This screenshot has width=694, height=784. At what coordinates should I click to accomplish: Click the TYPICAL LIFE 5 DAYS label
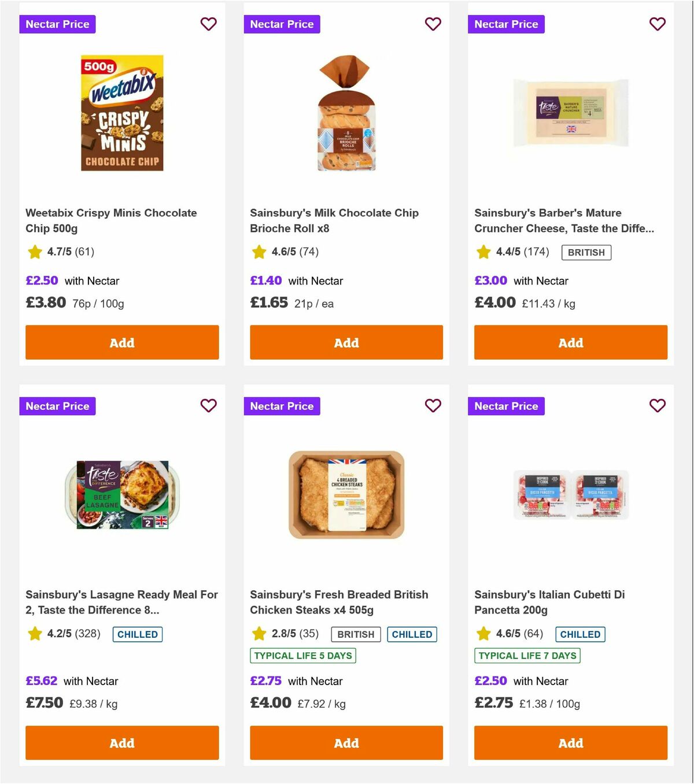point(303,656)
